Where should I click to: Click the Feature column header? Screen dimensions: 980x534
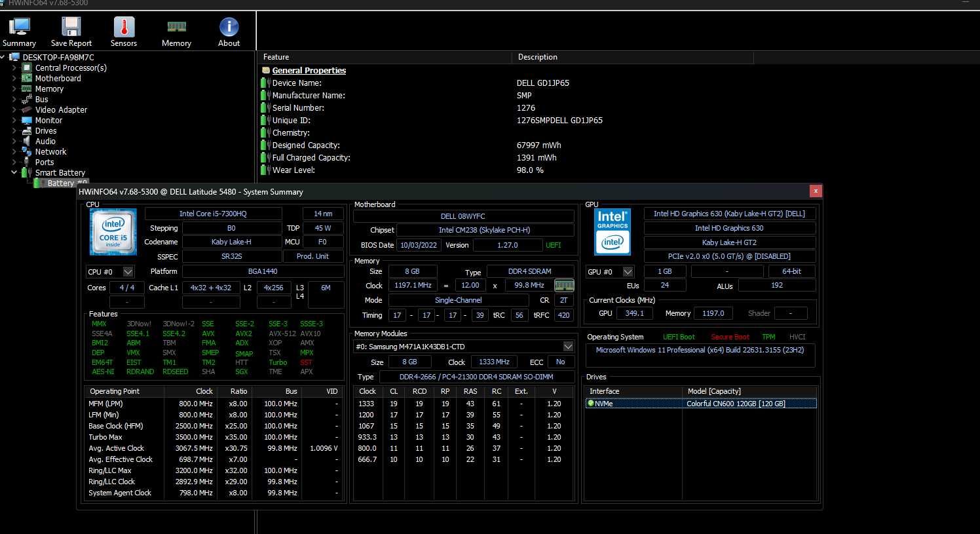(384, 57)
